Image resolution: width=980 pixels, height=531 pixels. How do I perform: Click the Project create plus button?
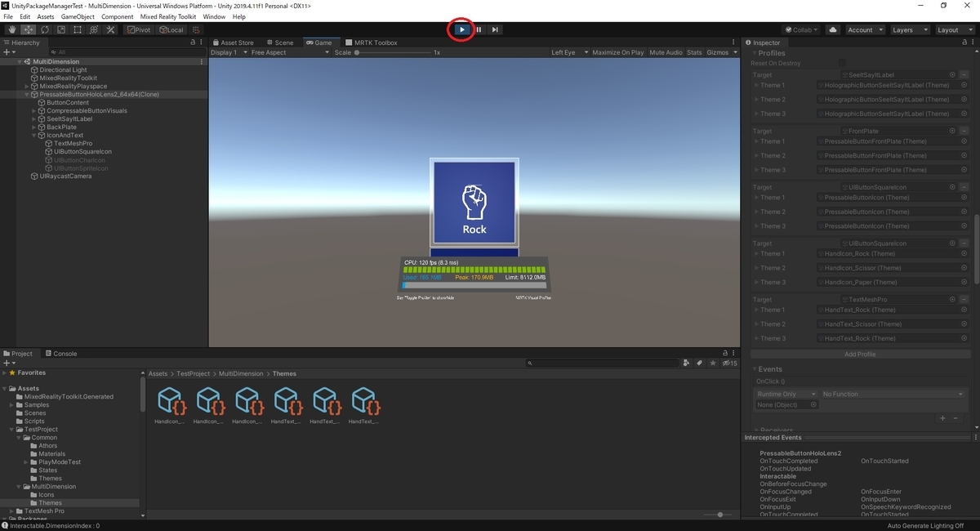[x=8, y=363]
